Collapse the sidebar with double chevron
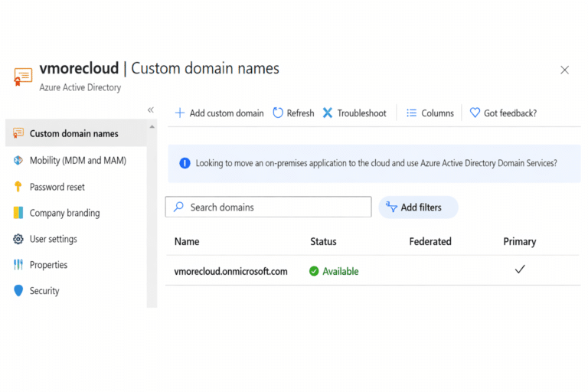This screenshot has width=588, height=392. [151, 110]
